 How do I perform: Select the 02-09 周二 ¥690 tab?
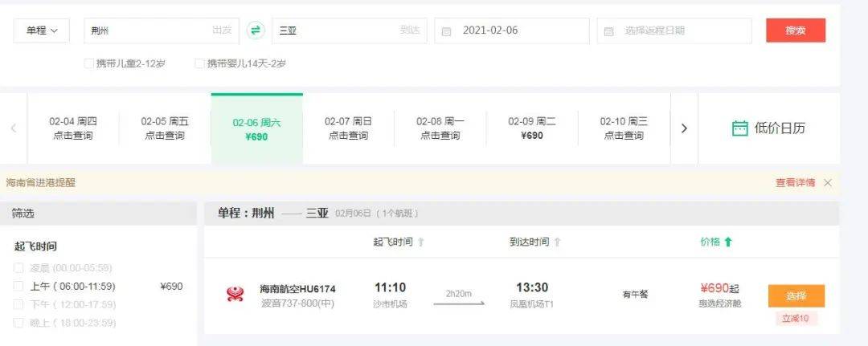532,128
